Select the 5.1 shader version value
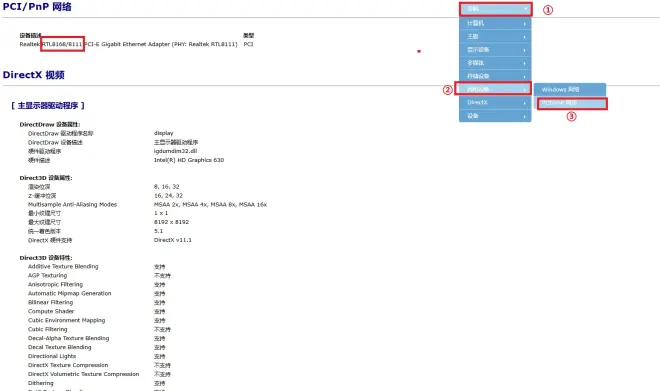The width and height of the screenshot is (660, 391). (x=158, y=231)
